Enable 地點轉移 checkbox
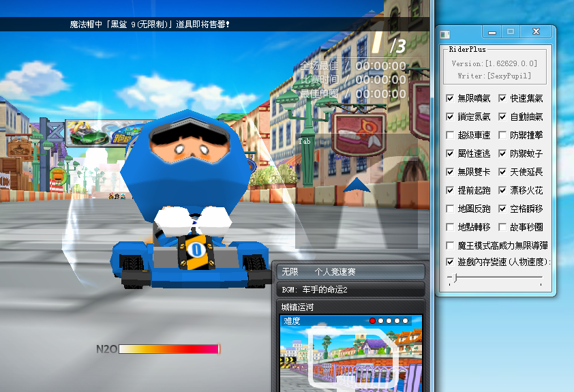 tap(450, 227)
